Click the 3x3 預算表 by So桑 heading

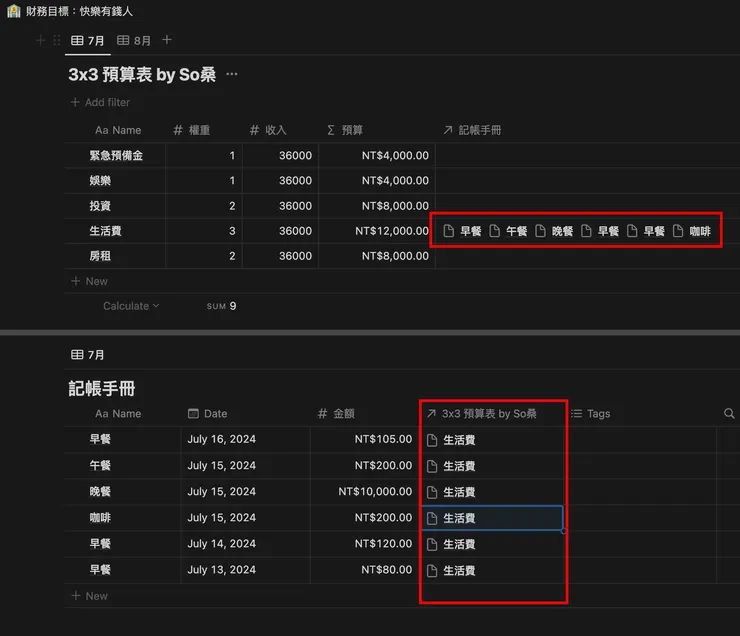point(142,75)
